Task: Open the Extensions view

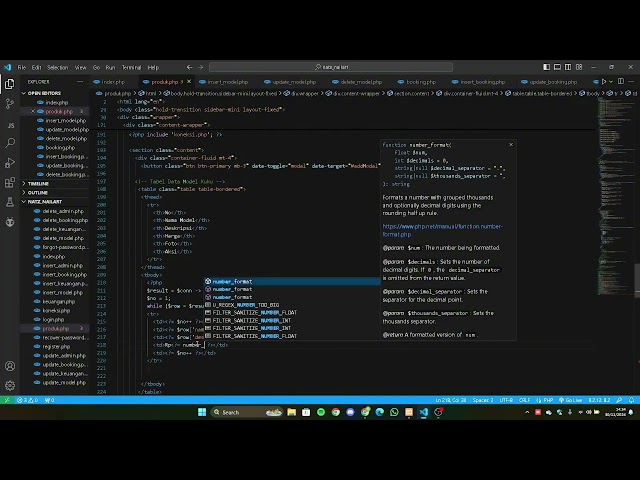Action: pos(9,181)
